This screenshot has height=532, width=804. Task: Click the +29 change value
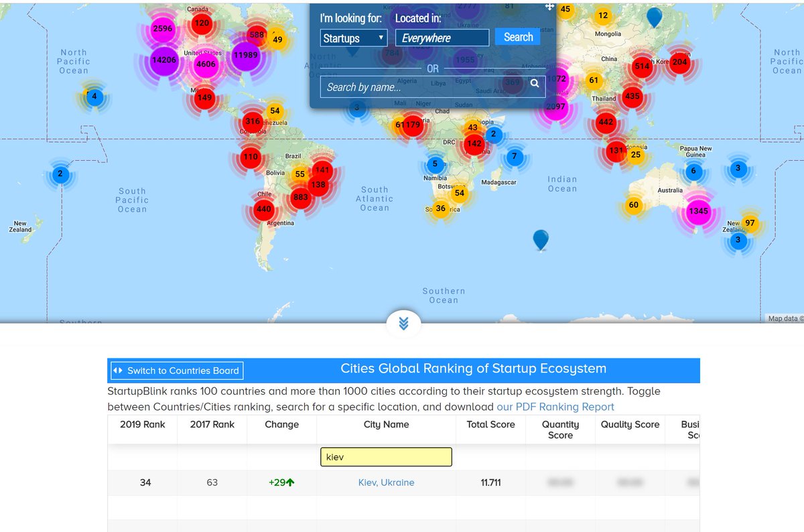click(281, 482)
